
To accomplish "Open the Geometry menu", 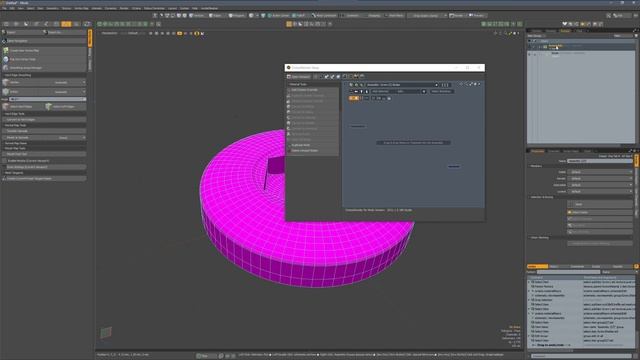I will [x=52, y=8].
